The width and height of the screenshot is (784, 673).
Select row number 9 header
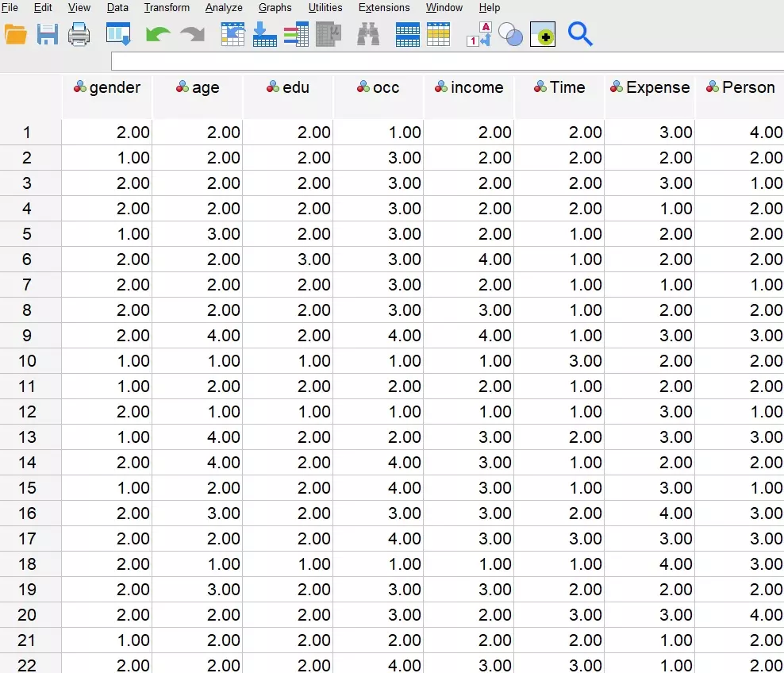[x=30, y=335]
